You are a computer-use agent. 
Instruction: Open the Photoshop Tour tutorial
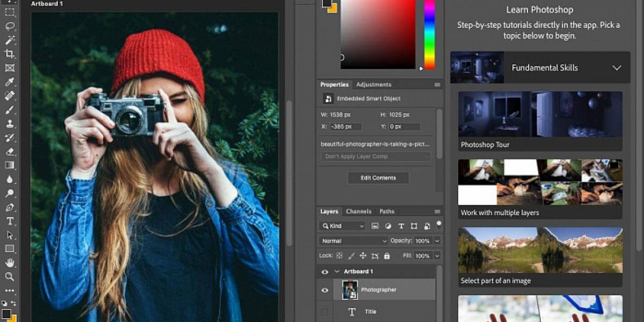(540, 121)
